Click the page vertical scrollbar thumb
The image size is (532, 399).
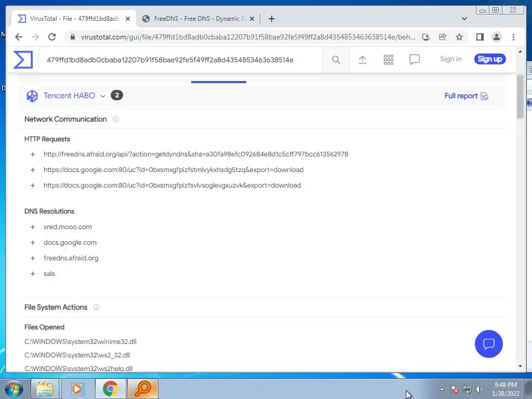[520, 97]
